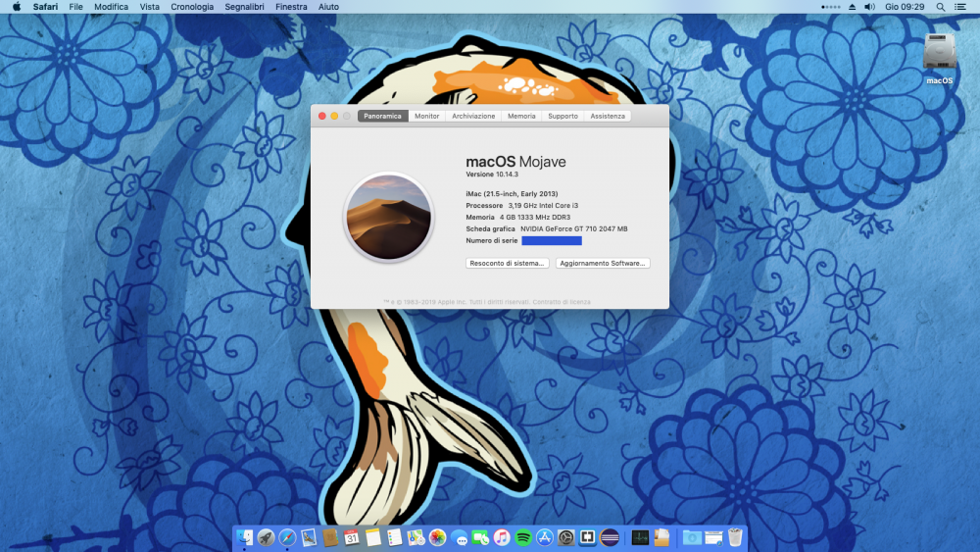Click the volume speaker menu bar icon
The height and width of the screenshot is (552, 980).
point(869,7)
